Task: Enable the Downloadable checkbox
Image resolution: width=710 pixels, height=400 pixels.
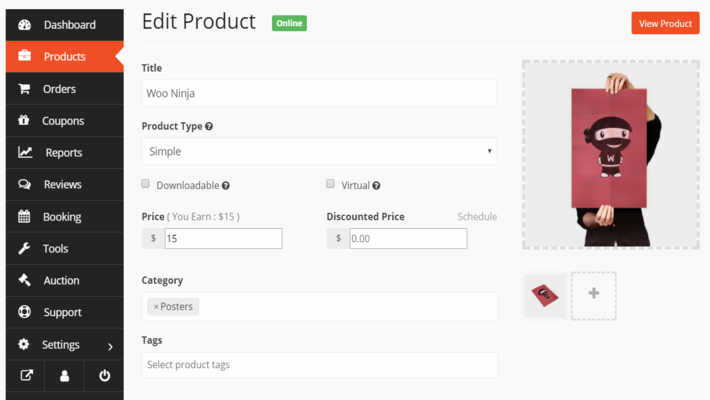Action: pos(146,184)
